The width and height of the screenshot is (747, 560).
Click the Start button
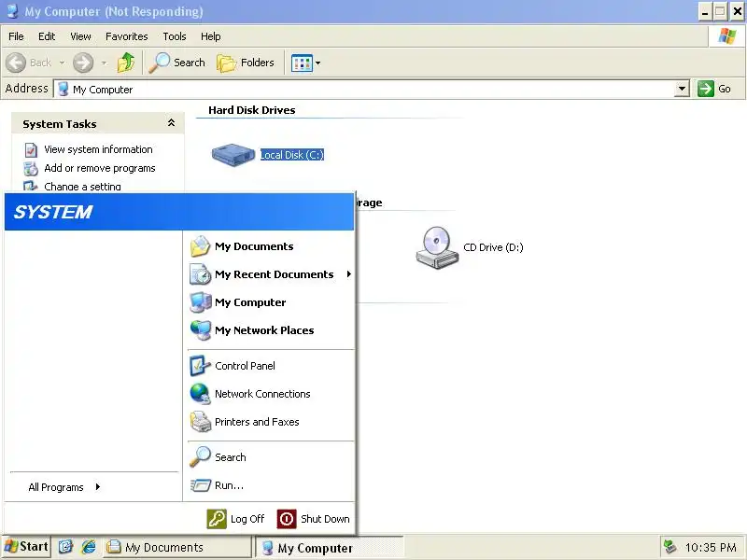pyautogui.click(x=26, y=547)
